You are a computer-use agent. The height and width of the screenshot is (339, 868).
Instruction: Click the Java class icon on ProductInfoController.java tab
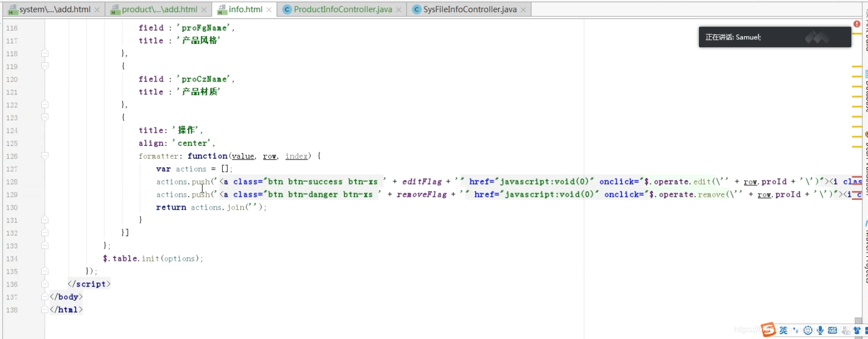pyautogui.click(x=287, y=10)
